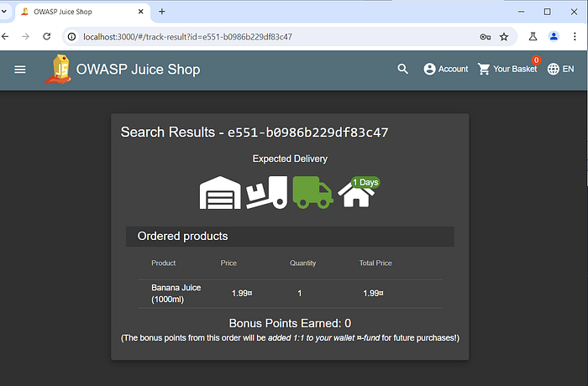Viewport: 588px width, 386px height.
Task: Open the tab search dropdown arrow
Action: coord(4,12)
